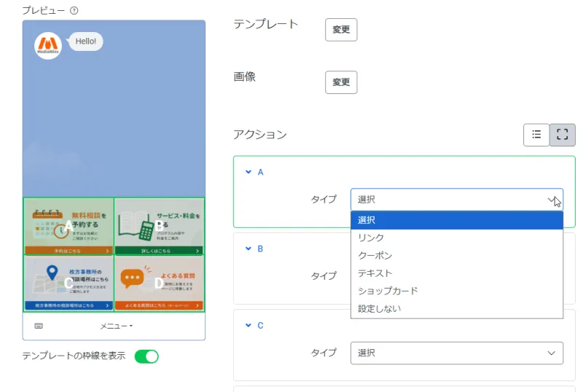583x392 pixels.
Task: Choose 選択 option in the dropdown list
Action: pos(457,220)
